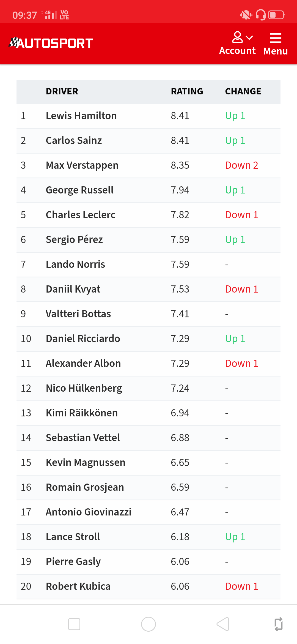Viewport: 297px width, 644px height.
Task: Select the RATING column header
Action: [187, 91]
